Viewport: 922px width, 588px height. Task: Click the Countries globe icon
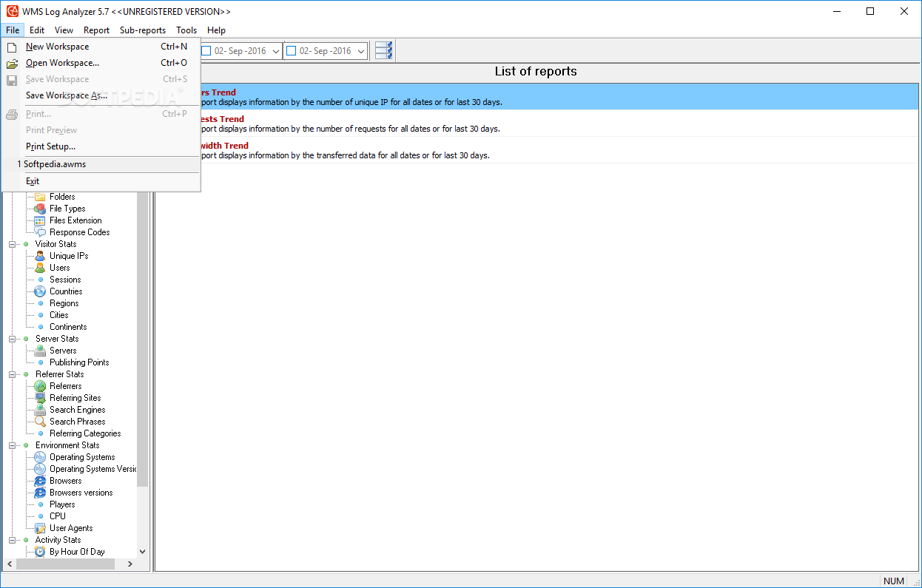40,291
